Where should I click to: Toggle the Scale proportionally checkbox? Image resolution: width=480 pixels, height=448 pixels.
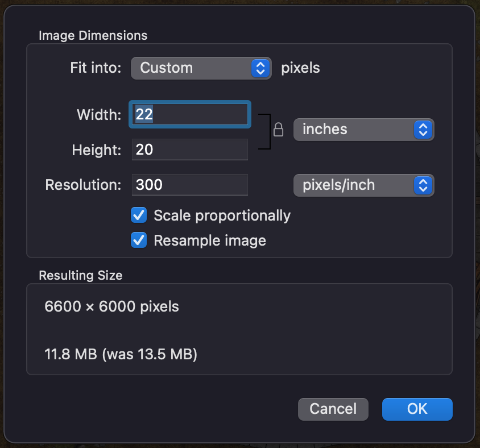click(139, 215)
